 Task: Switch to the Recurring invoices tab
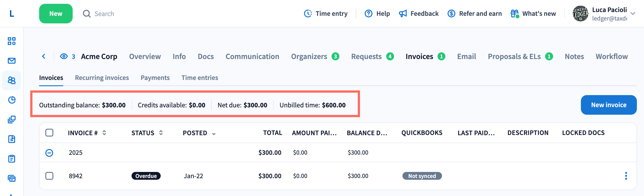point(102,78)
